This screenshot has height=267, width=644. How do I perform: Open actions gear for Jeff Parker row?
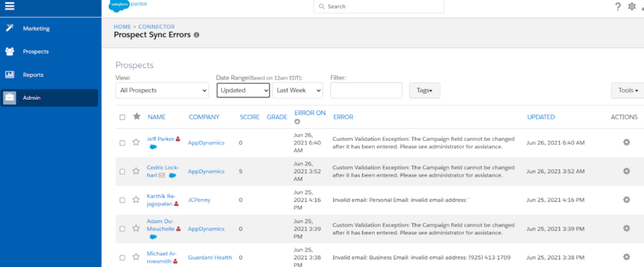[626, 143]
